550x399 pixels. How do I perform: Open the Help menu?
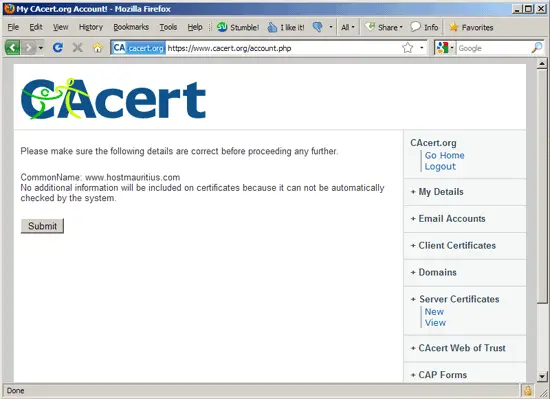[195, 27]
